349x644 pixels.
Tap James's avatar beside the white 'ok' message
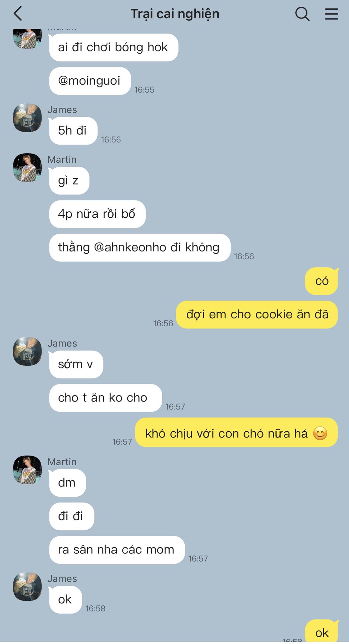click(x=27, y=587)
